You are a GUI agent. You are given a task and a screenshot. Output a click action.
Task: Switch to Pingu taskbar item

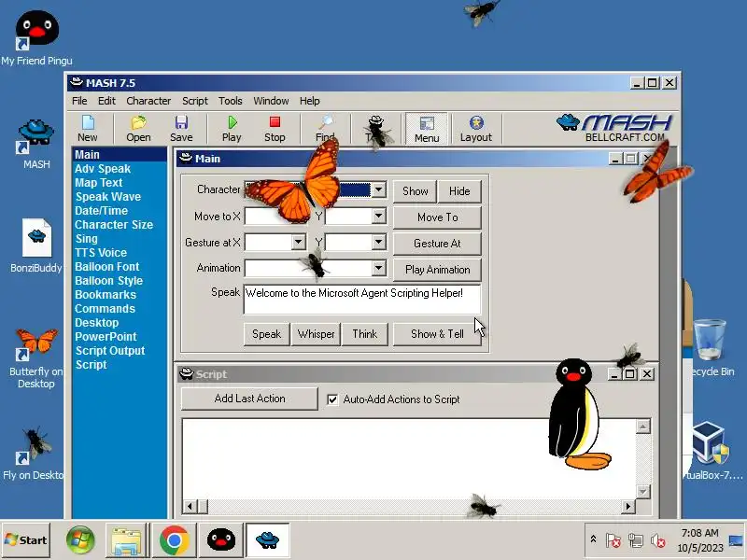[220, 540]
